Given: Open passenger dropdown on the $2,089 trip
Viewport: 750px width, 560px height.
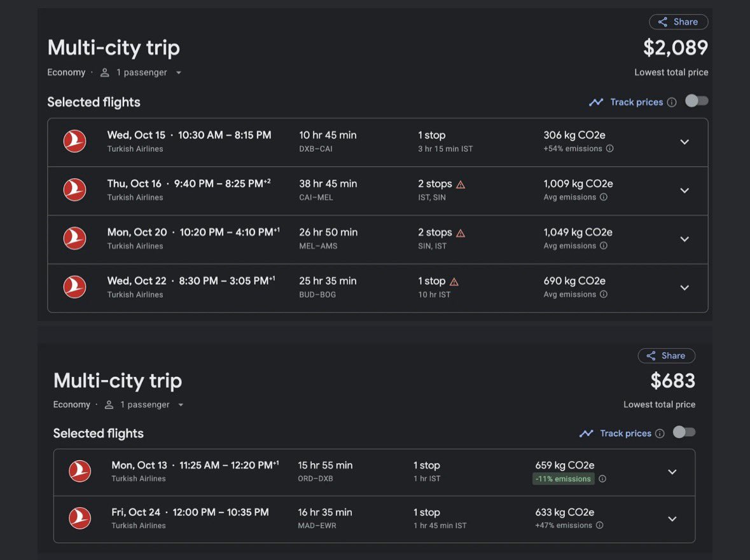Looking at the screenshot, I should pyautogui.click(x=179, y=72).
